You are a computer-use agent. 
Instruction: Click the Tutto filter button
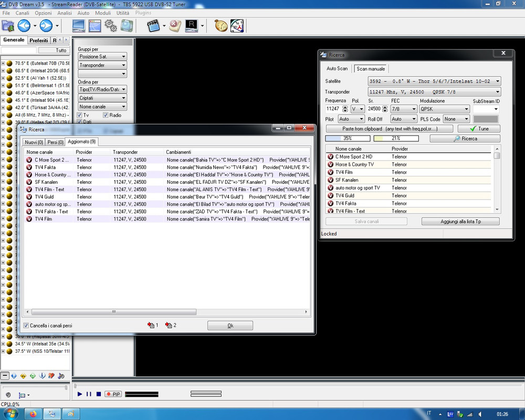[x=54, y=50]
